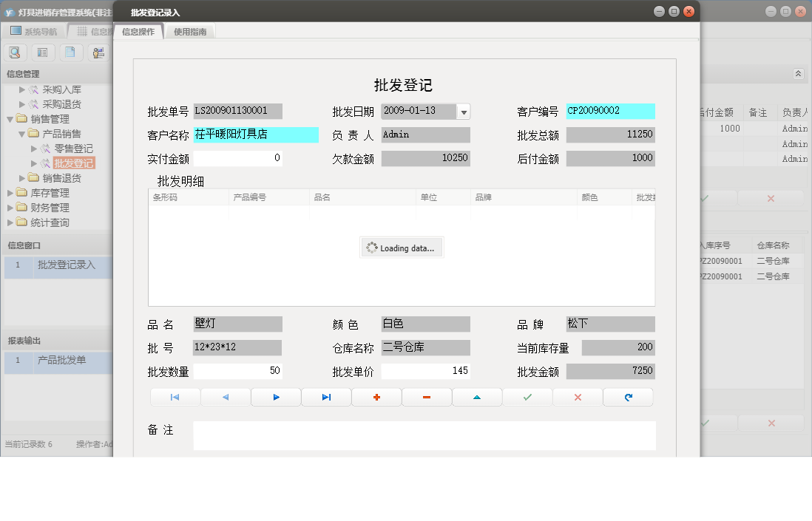Jump to the first record with the navigation icon
The image size is (812, 521).
175,397
